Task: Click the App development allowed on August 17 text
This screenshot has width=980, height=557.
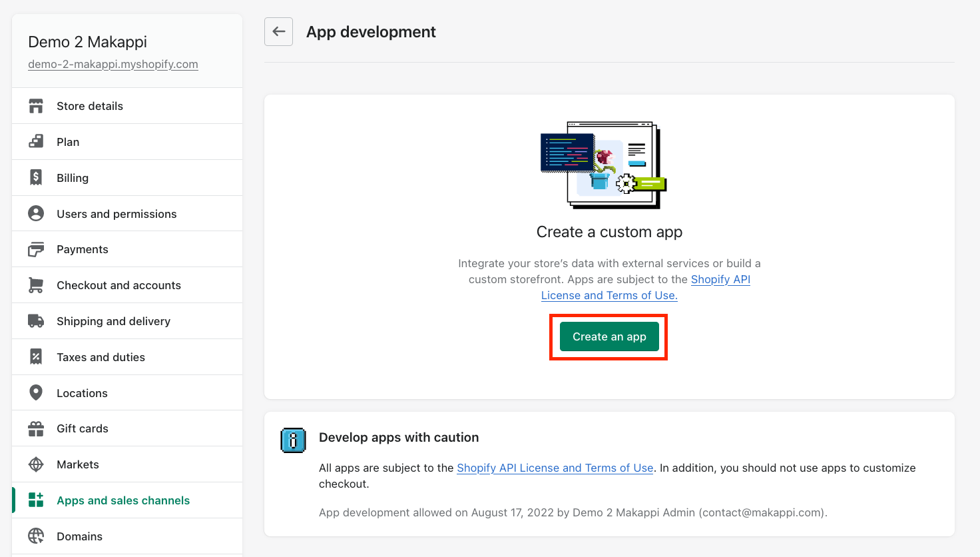Action: [x=573, y=512]
